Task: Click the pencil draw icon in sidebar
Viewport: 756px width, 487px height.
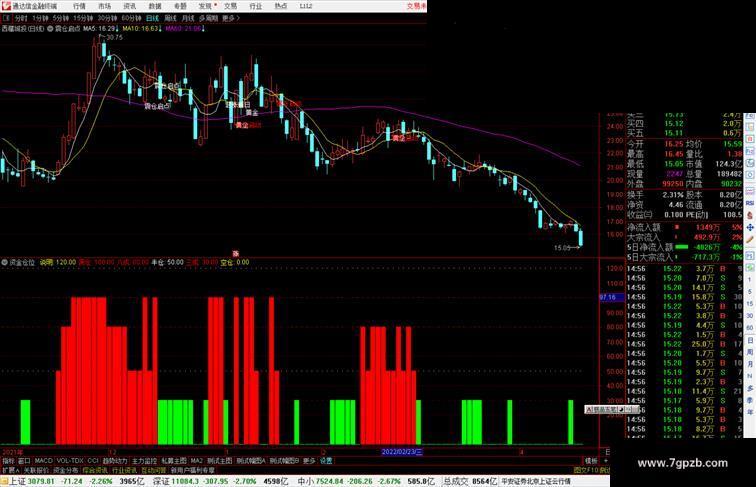Action: point(750,240)
